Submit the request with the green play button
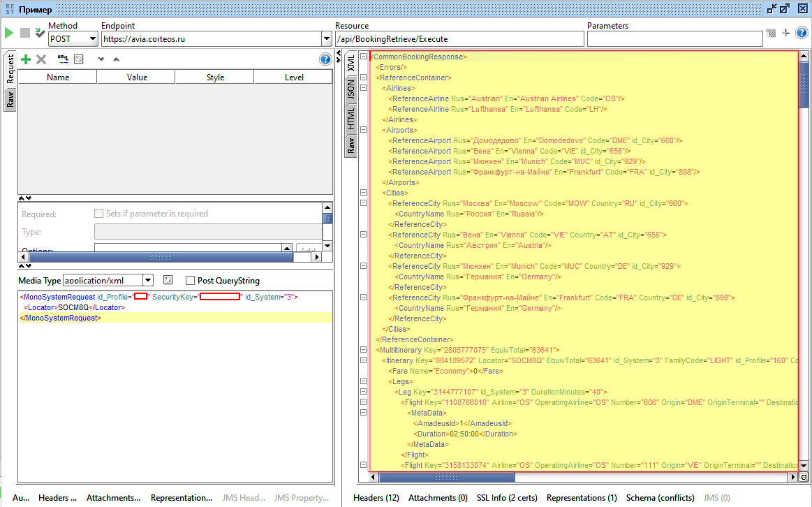 pos(9,33)
